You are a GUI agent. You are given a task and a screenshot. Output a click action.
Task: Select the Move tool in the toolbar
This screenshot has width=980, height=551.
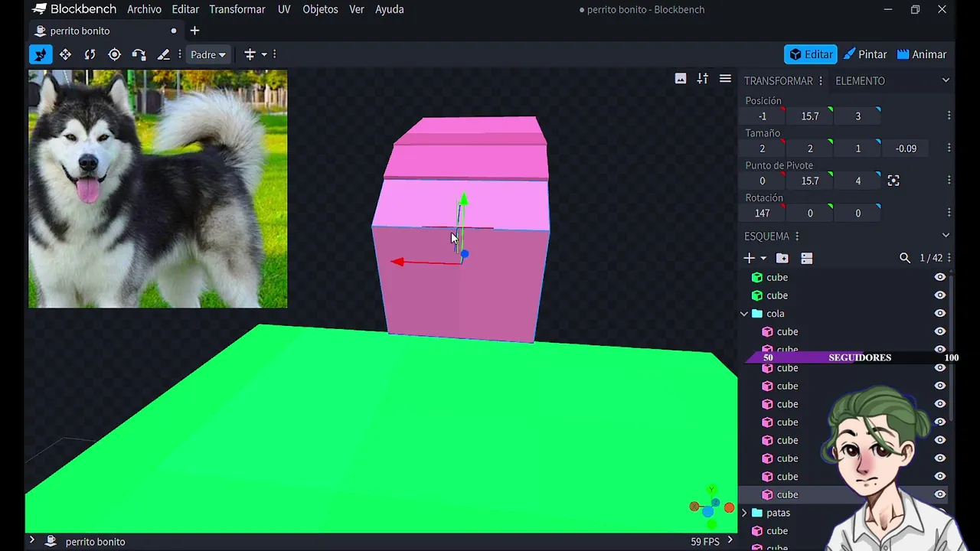[41, 54]
